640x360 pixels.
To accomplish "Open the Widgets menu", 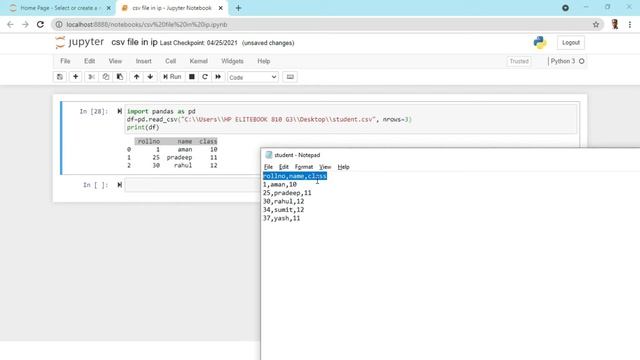I will (x=232, y=61).
